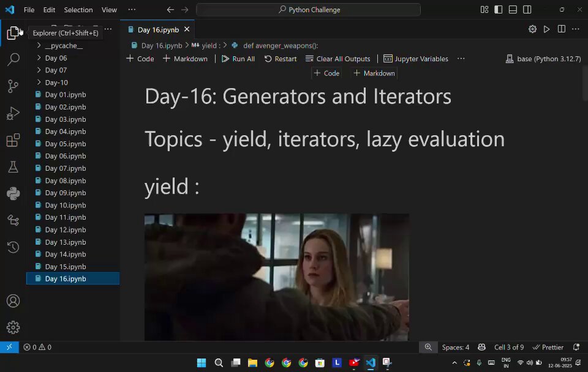Screen dimensions: 588x372
Task: Click the Prettier status bar item
Action: click(548, 348)
